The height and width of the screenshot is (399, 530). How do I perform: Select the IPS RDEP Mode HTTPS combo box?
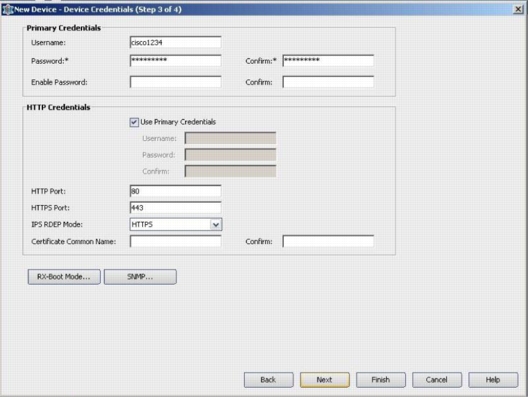[176, 225]
